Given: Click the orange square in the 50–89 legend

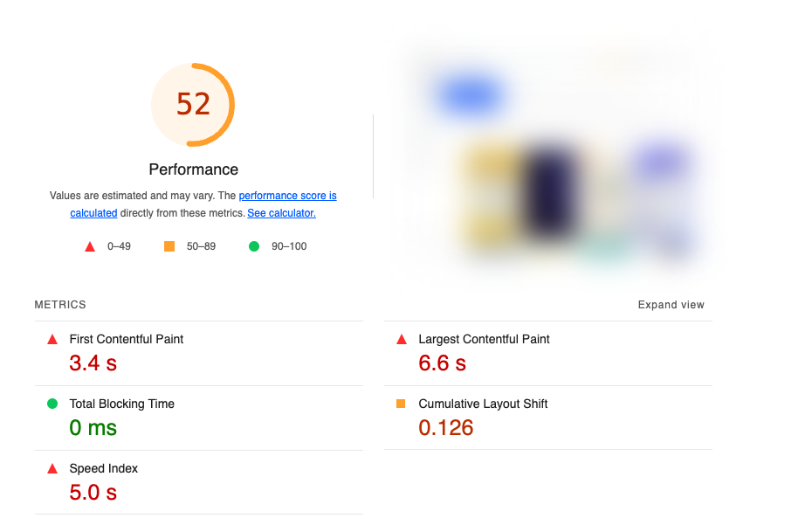Looking at the screenshot, I should (169, 246).
